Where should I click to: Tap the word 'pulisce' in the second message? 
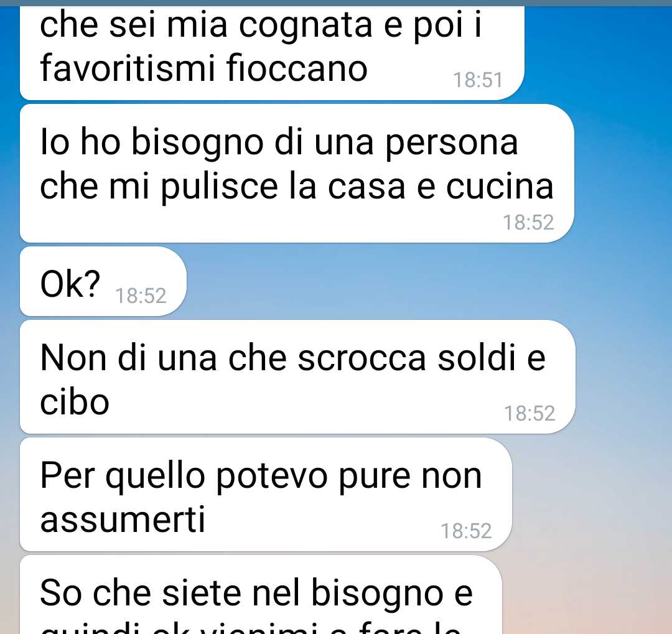[x=220, y=188]
